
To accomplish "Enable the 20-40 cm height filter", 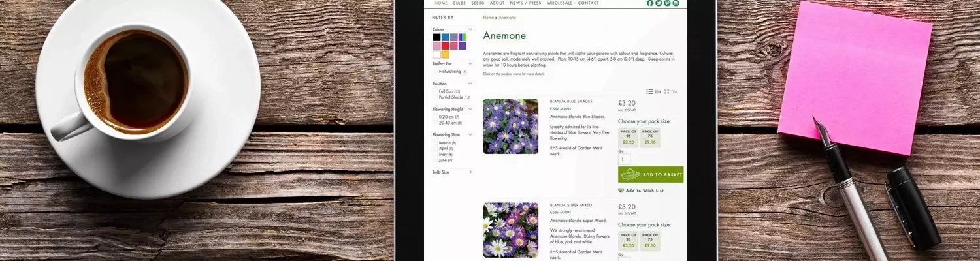I will click(435, 123).
